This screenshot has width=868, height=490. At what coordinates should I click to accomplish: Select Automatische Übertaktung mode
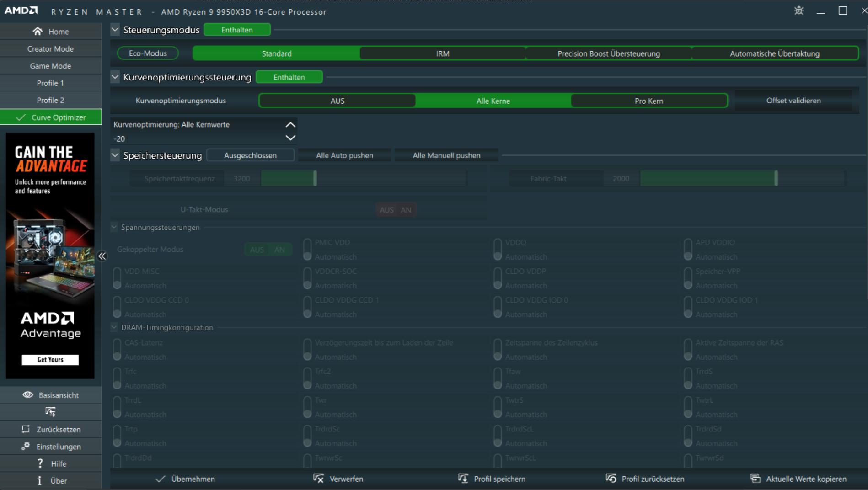click(x=775, y=53)
